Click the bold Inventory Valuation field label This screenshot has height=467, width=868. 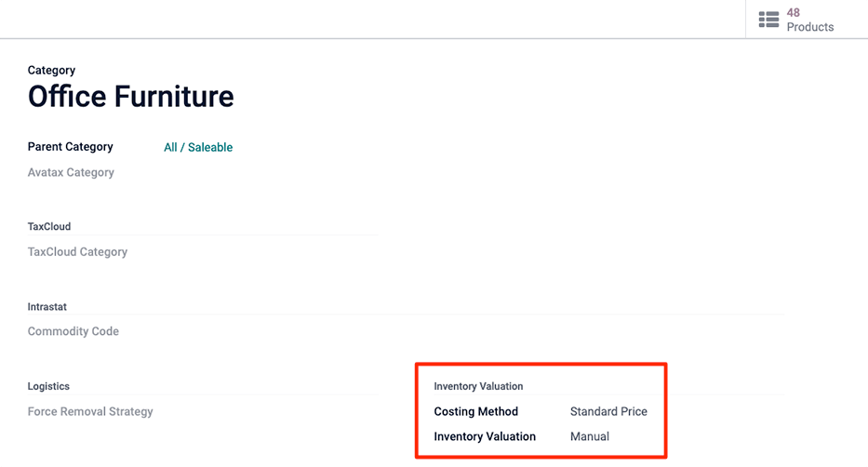point(485,436)
